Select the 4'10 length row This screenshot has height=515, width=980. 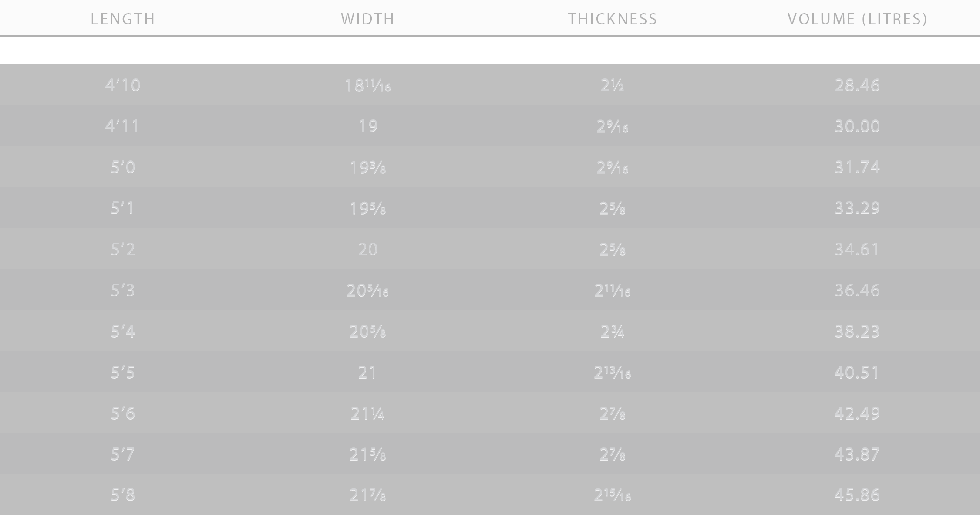pos(490,85)
